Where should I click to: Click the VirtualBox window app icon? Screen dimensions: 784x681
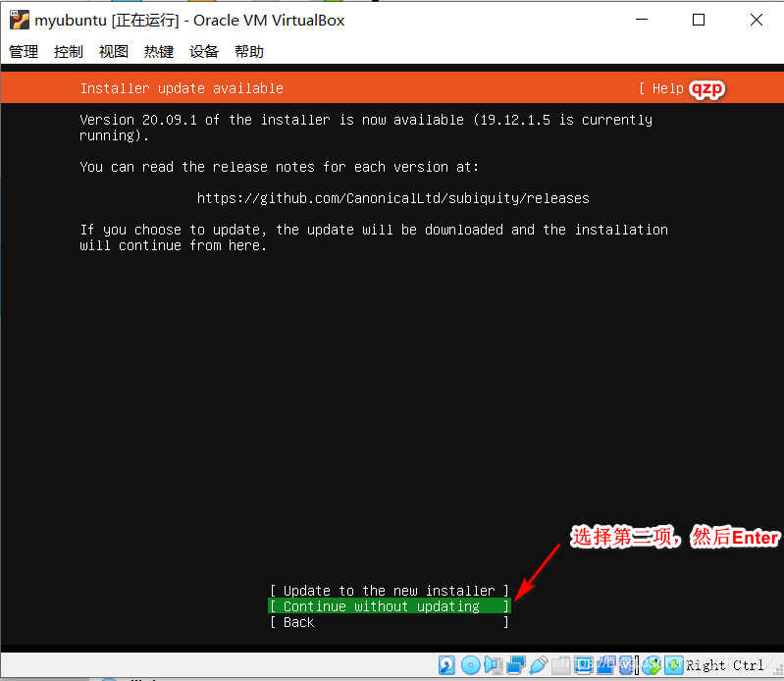(x=20, y=20)
